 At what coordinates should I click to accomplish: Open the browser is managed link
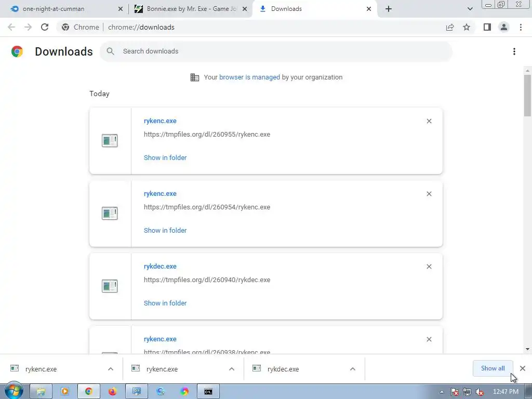[249, 77]
